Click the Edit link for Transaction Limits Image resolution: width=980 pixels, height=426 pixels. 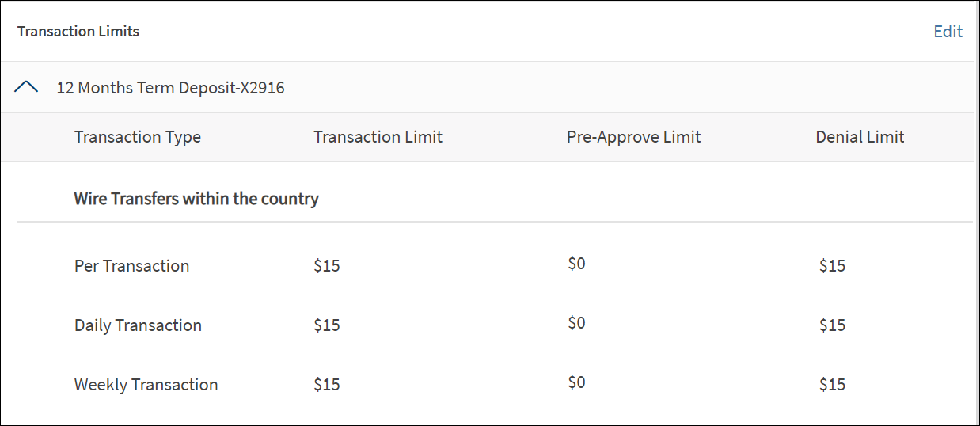click(x=948, y=32)
